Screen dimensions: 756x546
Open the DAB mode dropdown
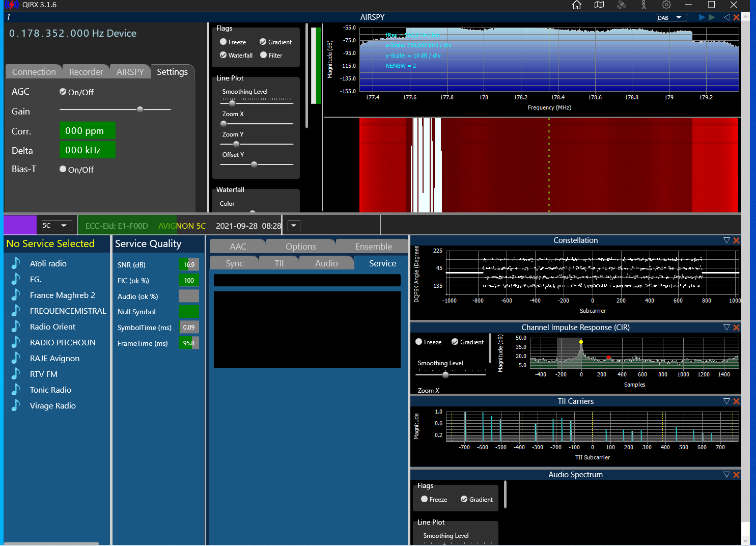(x=672, y=17)
